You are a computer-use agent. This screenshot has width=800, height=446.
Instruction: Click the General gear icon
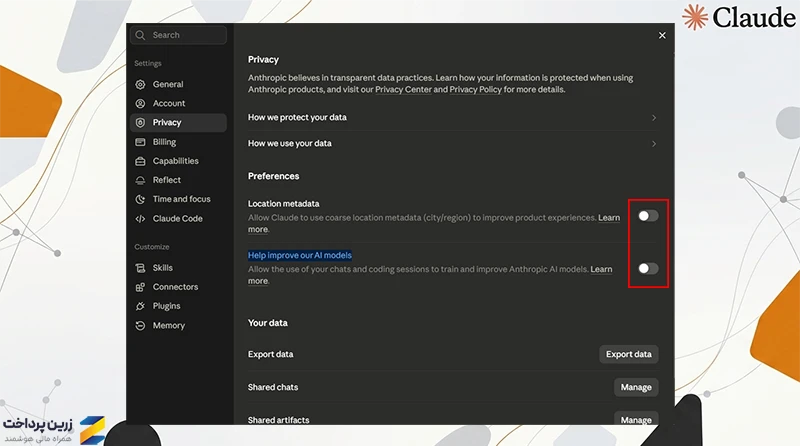[140, 84]
